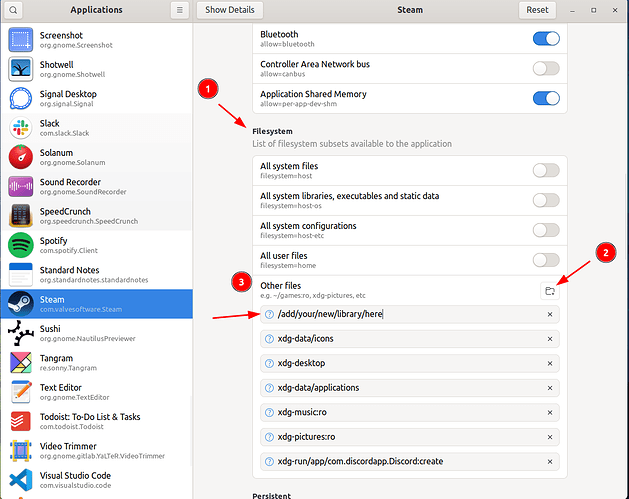Select the Video Trimmer app icon
Screen dimensions: 629x499
click(20, 450)
